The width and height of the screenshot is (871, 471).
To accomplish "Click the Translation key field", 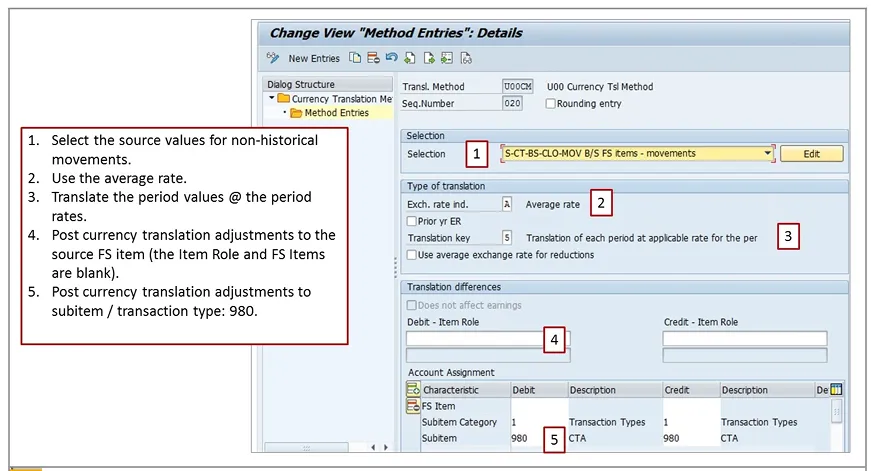I will click(x=507, y=238).
